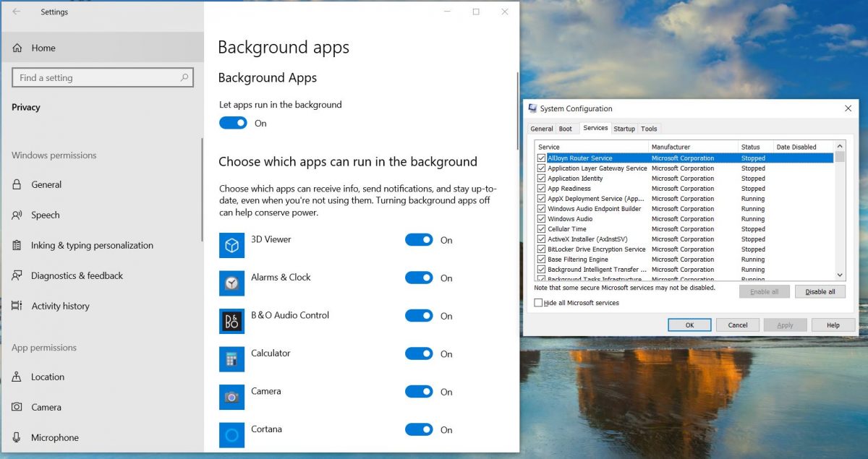This screenshot has height=459, width=868.
Task: Maximize the Settings window
Action: [x=476, y=12]
